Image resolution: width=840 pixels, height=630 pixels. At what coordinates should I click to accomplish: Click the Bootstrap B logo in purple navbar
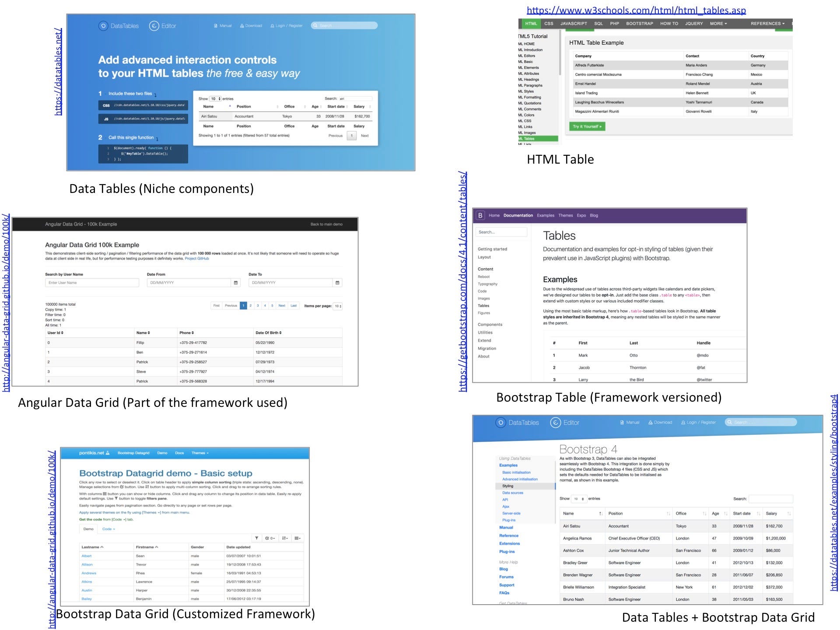(480, 215)
